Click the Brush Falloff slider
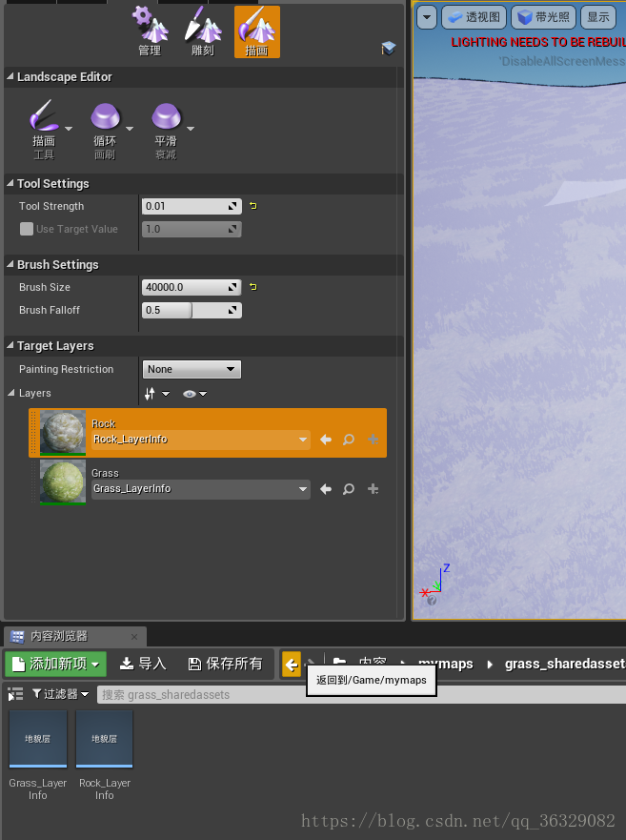This screenshot has width=626, height=840. click(x=192, y=310)
